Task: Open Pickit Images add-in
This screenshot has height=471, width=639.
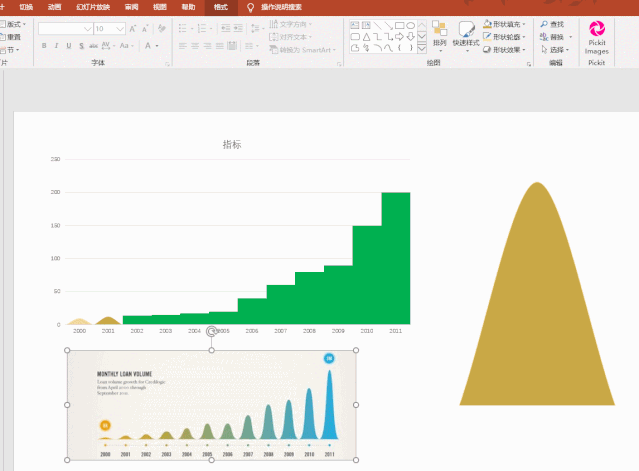Action: tap(597, 37)
